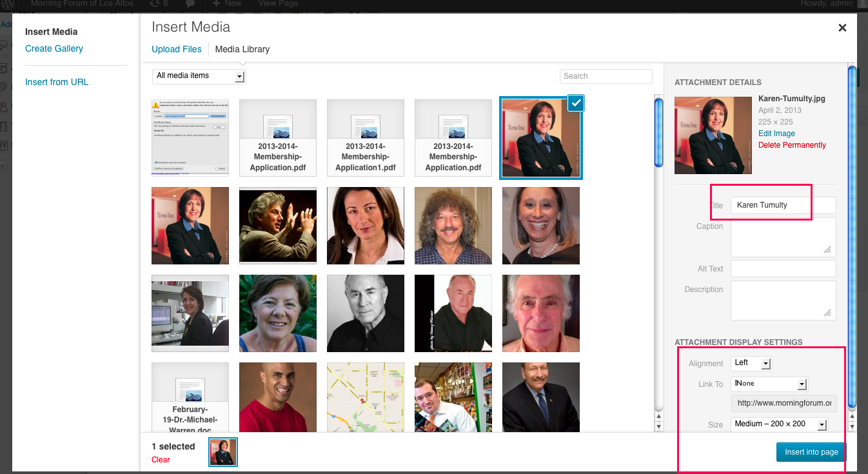Select Insert Media in left sidebar
Image resolution: width=868 pixels, height=474 pixels.
(x=52, y=32)
